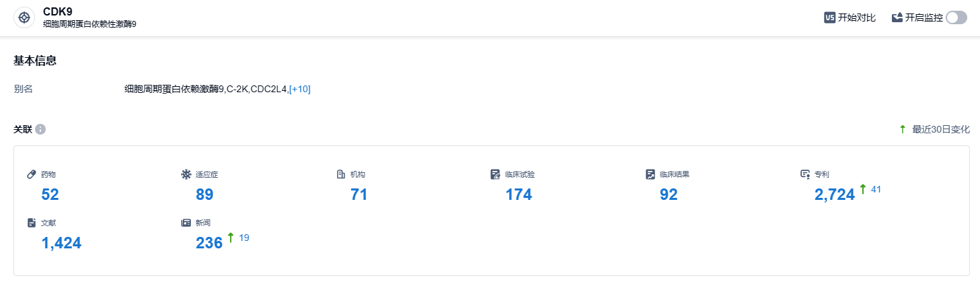Click the 临床结果 icon
This screenshot has height=282, width=980.
pyautogui.click(x=650, y=174)
